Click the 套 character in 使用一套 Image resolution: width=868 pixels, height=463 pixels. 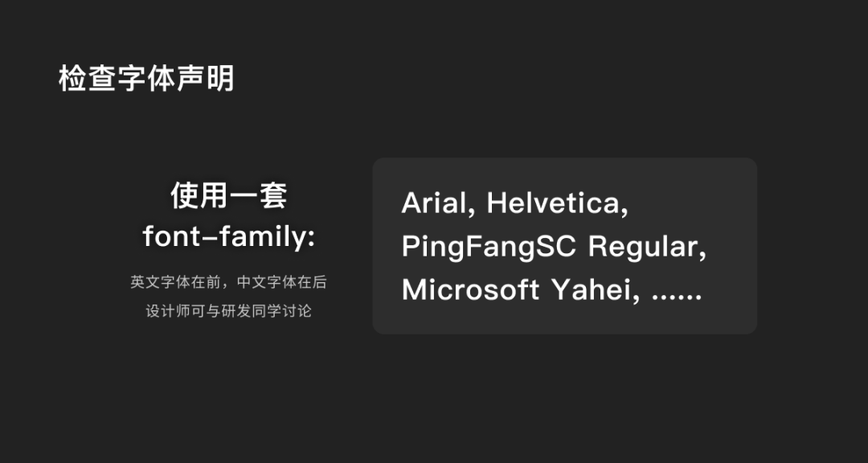pos(273,195)
